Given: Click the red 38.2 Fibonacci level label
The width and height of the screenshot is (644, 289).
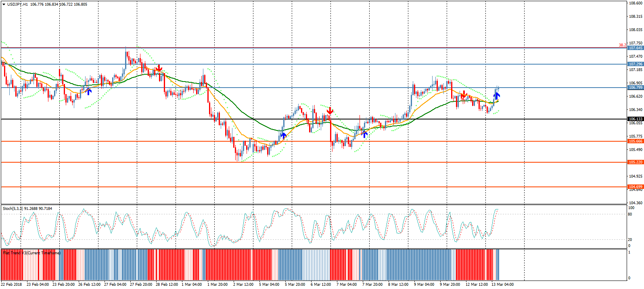Looking at the screenshot, I should (622, 45).
